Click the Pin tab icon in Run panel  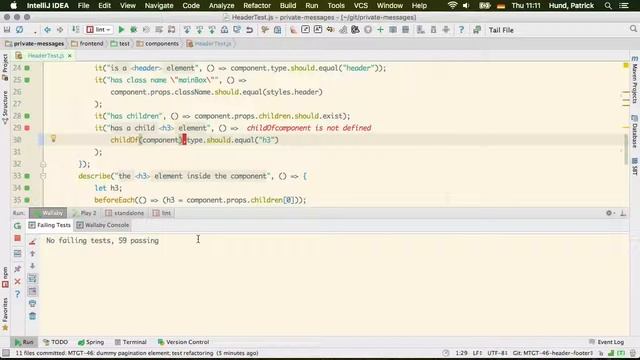point(18,269)
